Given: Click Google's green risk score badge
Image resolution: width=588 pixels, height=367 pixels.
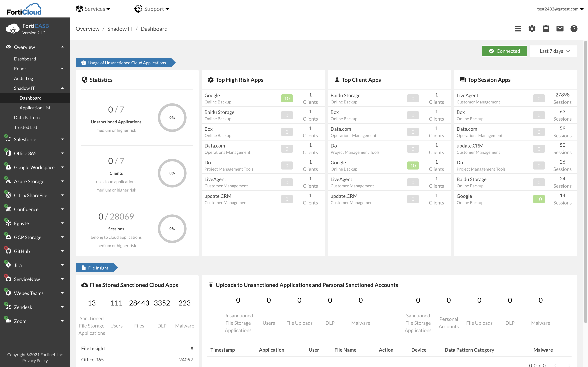Looking at the screenshot, I should tap(287, 99).
